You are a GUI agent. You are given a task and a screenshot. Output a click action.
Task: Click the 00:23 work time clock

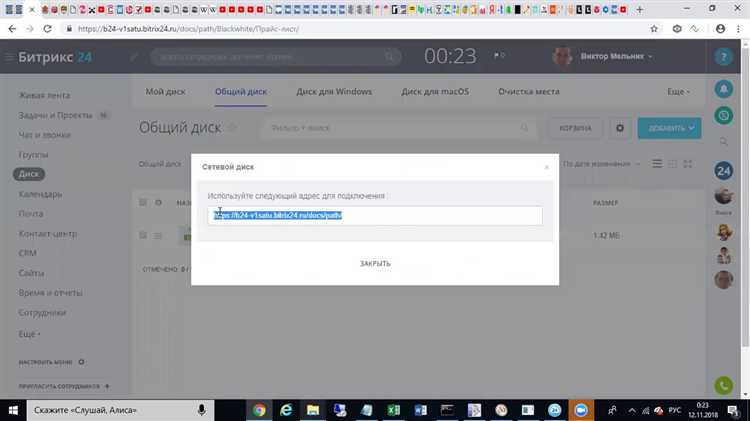[450, 56]
